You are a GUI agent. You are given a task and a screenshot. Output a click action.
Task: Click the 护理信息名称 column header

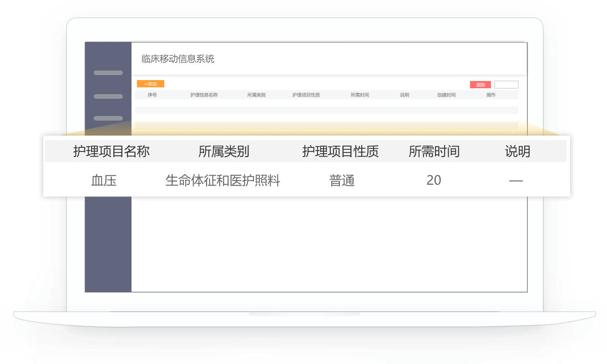[x=204, y=95]
